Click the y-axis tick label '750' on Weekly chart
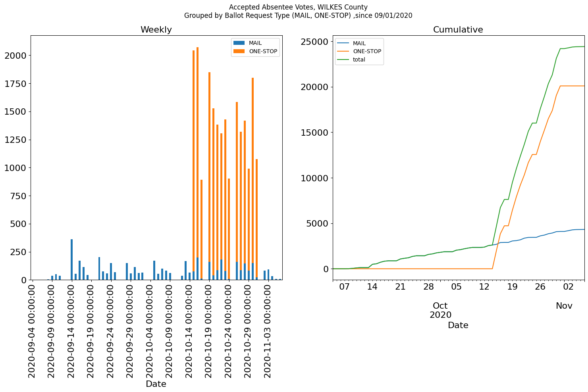The image size is (588, 392). 18,196
